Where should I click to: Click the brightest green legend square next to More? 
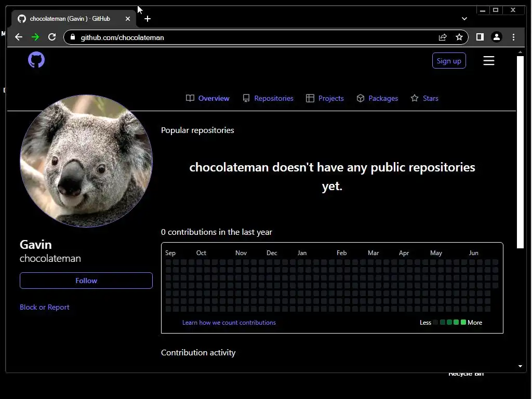click(x=463, y=322)
